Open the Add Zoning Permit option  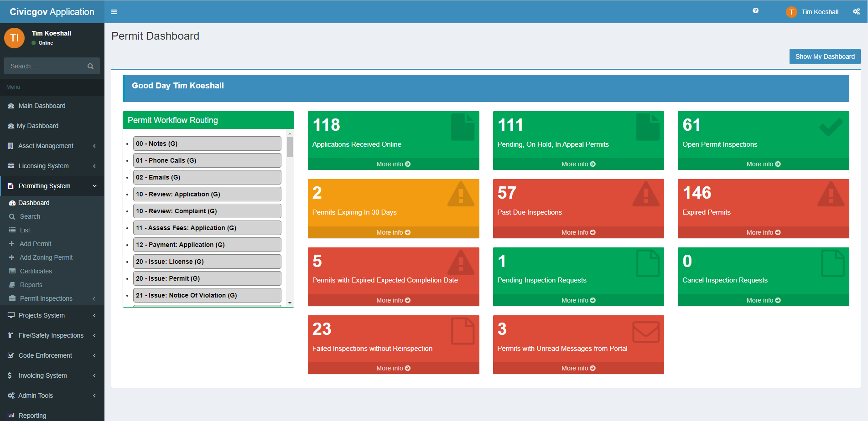46,257
